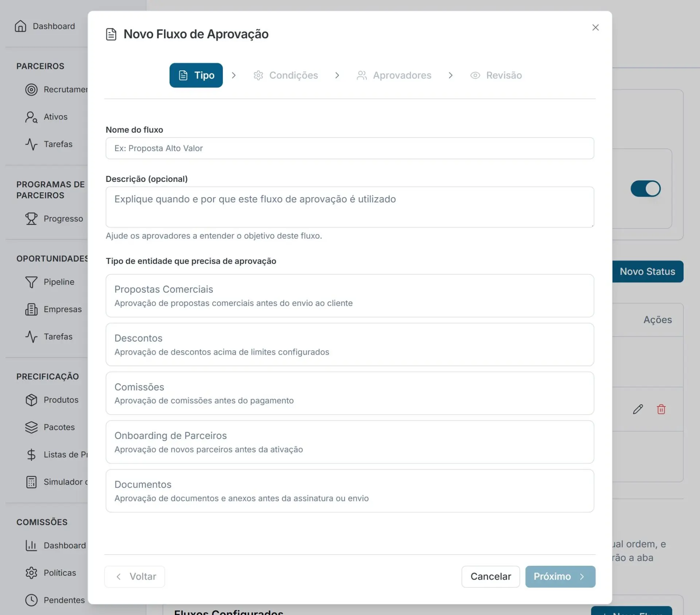
Task: Go to the Aprovadores step
Action: tap(394, 75)
